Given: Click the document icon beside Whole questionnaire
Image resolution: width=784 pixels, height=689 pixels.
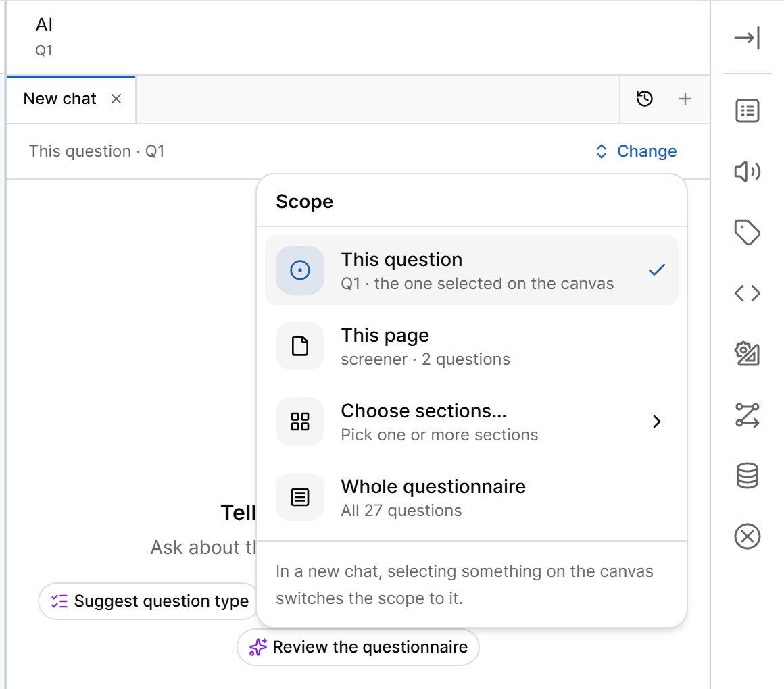Looking at the screenshot, I should click(300, 497).
